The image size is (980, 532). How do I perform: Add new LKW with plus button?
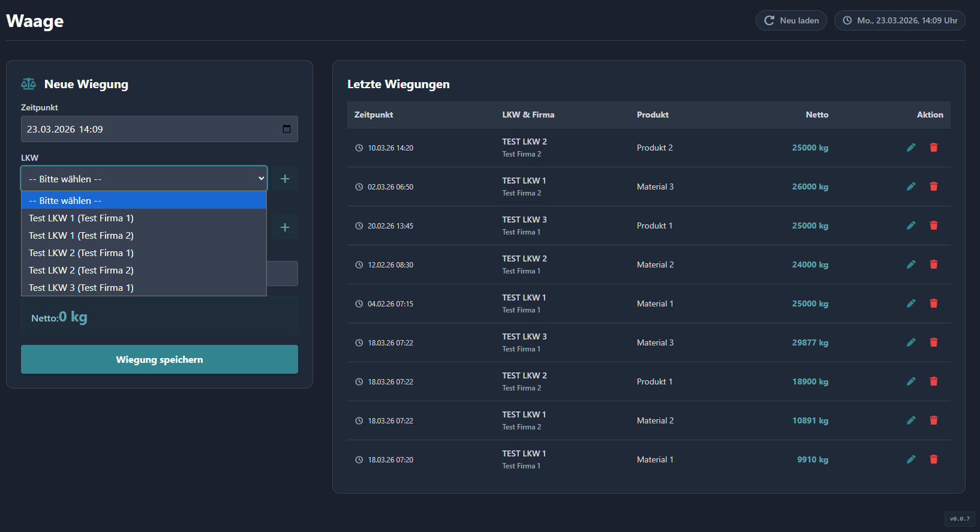[x=285, y=179]
